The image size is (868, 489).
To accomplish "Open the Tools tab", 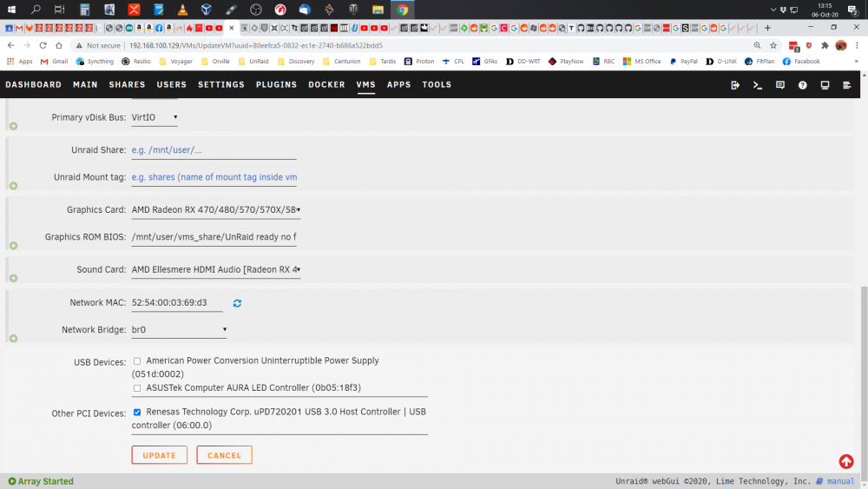I will tap(437, 85).
